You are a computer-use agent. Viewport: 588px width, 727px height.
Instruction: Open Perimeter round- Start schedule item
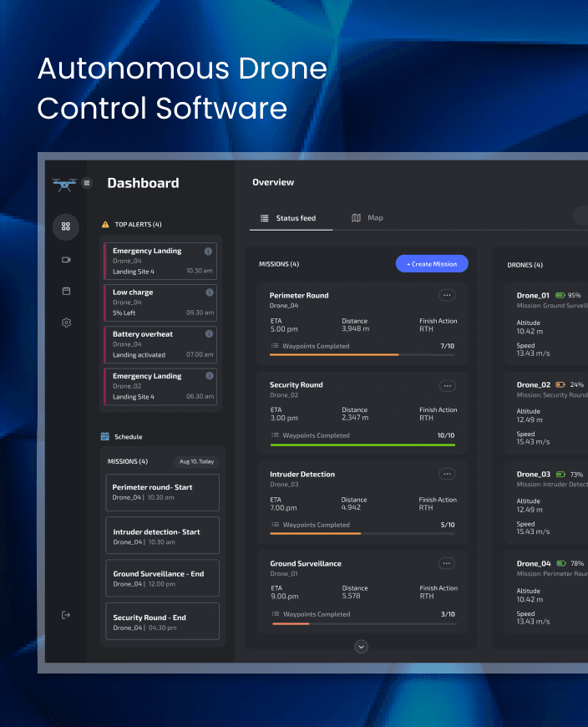[x=162, y=492]
